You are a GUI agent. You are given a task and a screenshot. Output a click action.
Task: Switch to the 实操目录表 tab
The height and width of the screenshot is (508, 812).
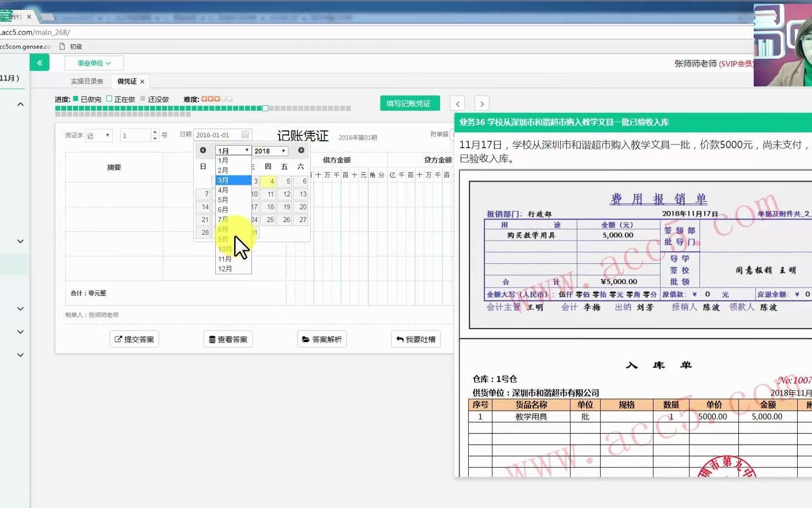coord(87,81)
